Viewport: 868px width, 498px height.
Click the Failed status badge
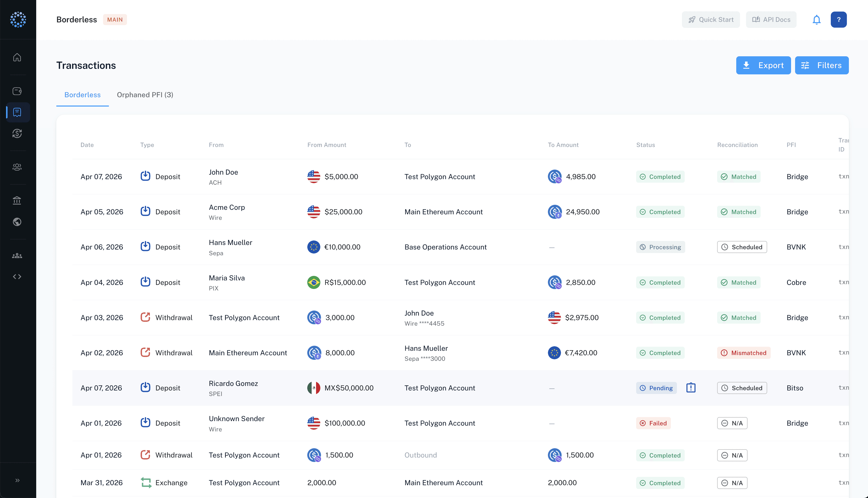[x=653, y=423]
